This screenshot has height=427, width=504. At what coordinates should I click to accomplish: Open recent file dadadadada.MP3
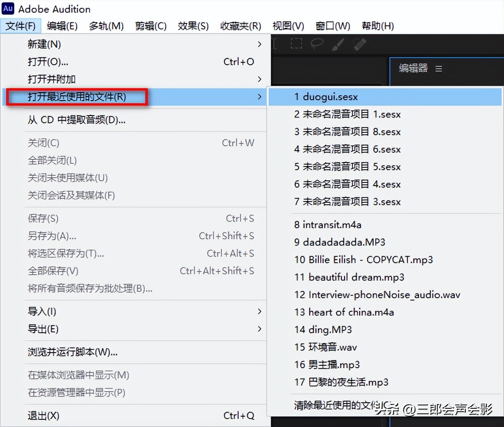385,242
